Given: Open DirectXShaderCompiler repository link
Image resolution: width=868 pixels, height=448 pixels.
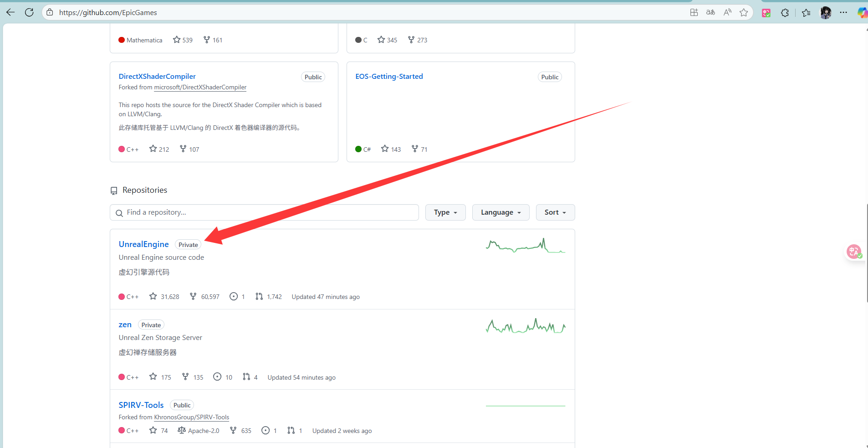Looking at the screenshot, I should coord(157,76).
